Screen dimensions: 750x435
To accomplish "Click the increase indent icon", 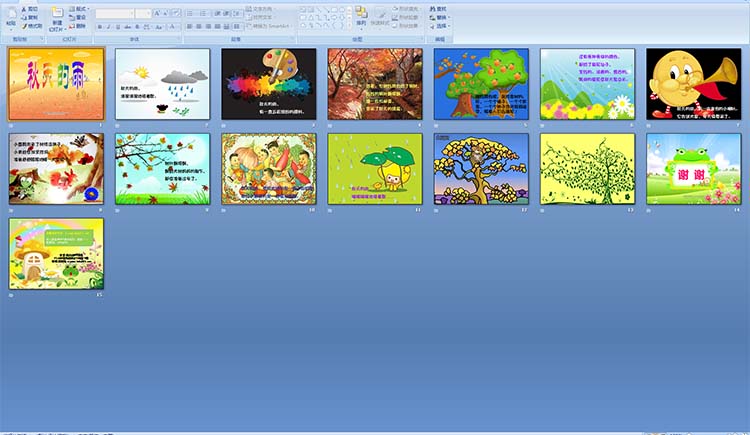I will pos(226,13).
